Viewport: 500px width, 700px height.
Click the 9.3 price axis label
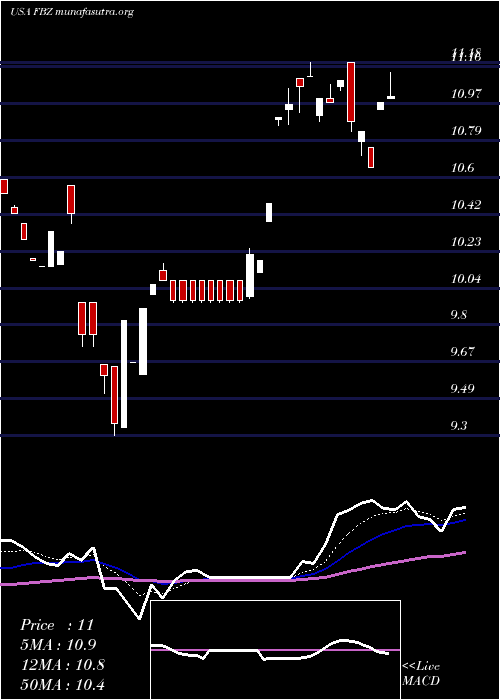point(459,426)
